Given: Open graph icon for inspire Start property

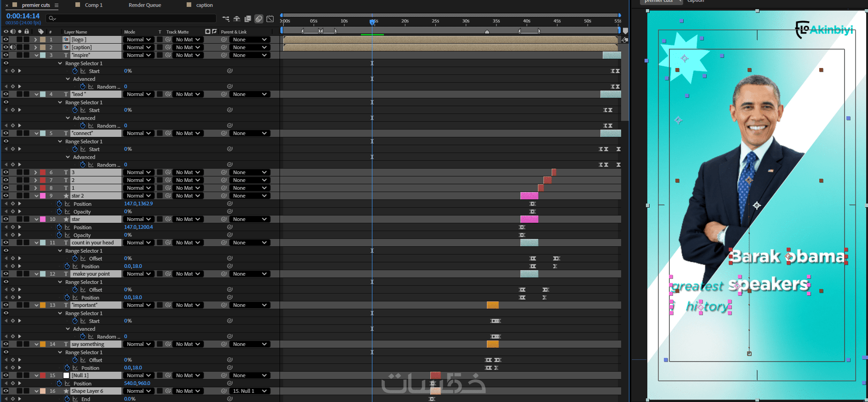Looking at the screenshot, I should (x=83, y=71).
